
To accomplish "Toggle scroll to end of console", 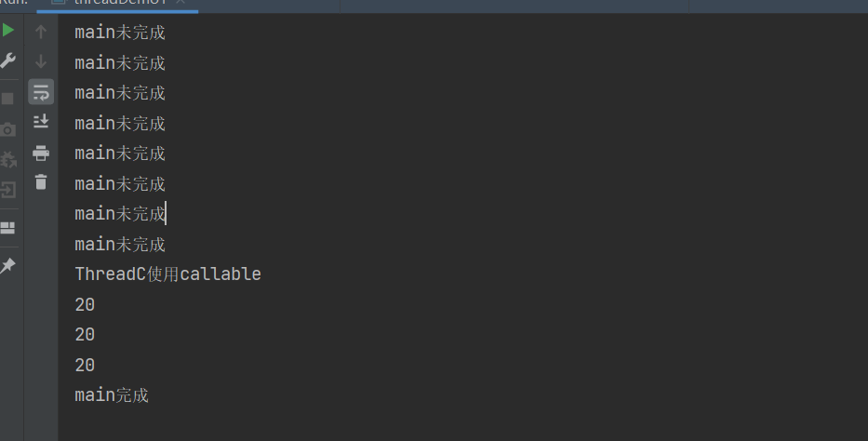I will tap(41, 121).
